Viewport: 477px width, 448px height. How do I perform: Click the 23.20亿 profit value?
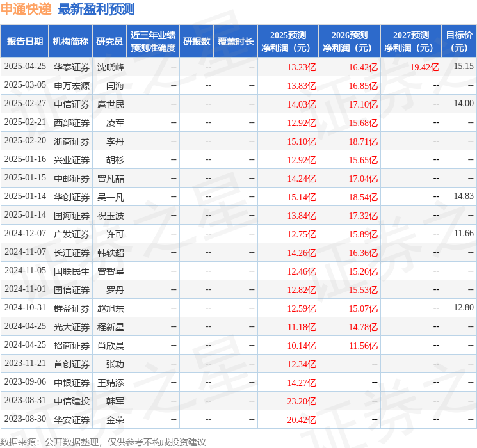click(x=302, y=401)
